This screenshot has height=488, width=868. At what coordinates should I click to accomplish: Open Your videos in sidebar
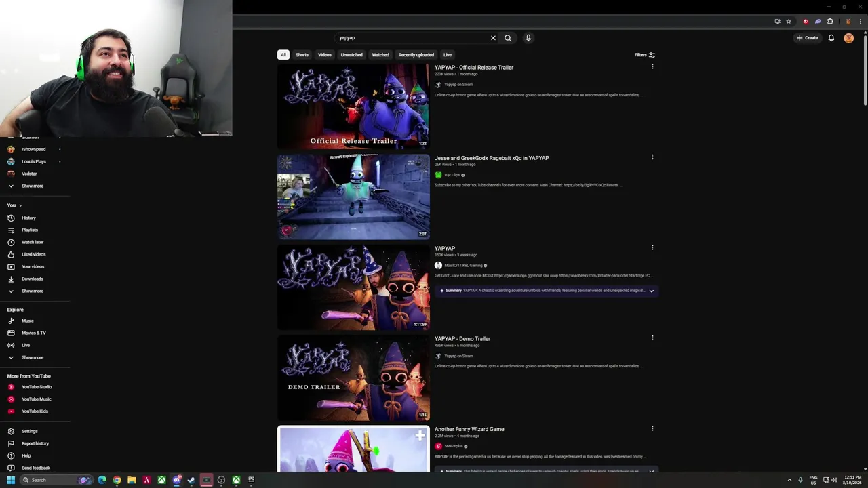click(x=33, y=266)
